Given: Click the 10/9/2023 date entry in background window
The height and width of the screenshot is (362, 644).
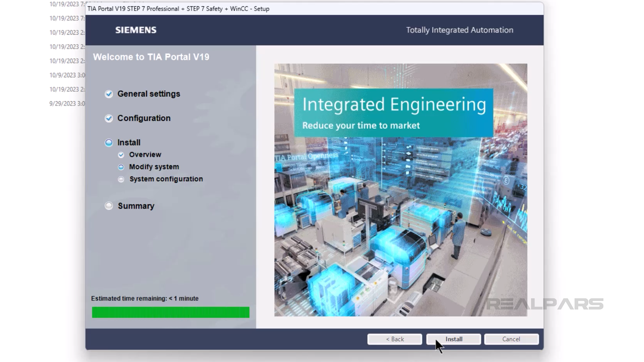Looking at the screenshot, I should (67, 75).
